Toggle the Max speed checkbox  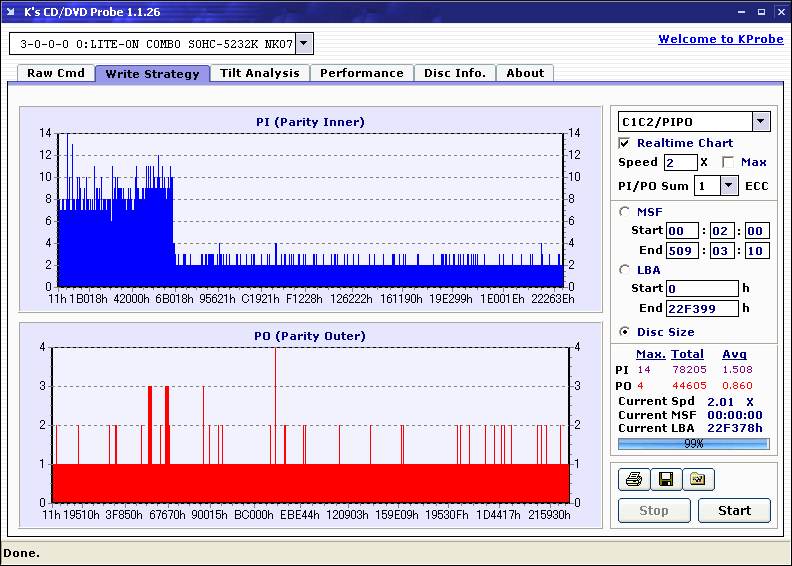728,162
